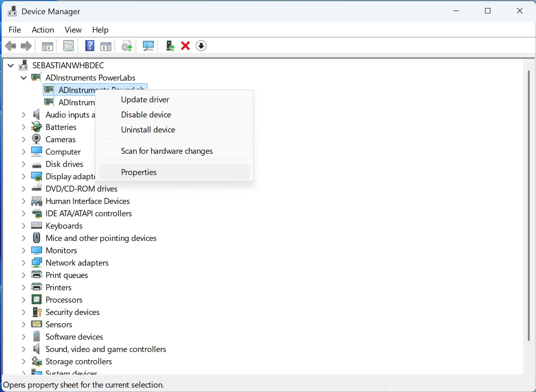
Task: Click the vertical scrollbar thumb
Action: 529,206
